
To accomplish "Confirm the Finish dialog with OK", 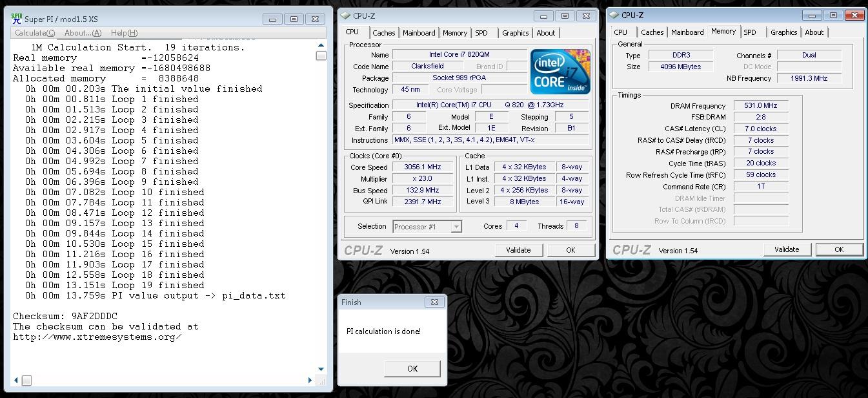I will coord(412,368).
